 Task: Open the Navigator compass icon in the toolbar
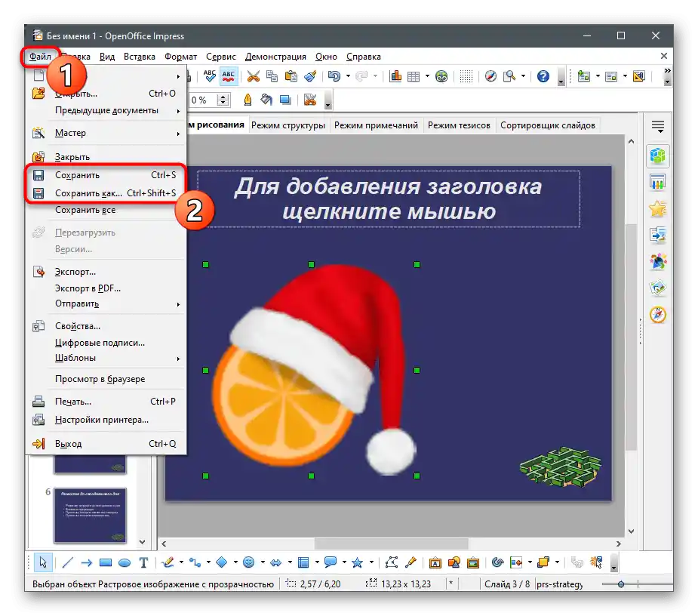tap(490, 76)
